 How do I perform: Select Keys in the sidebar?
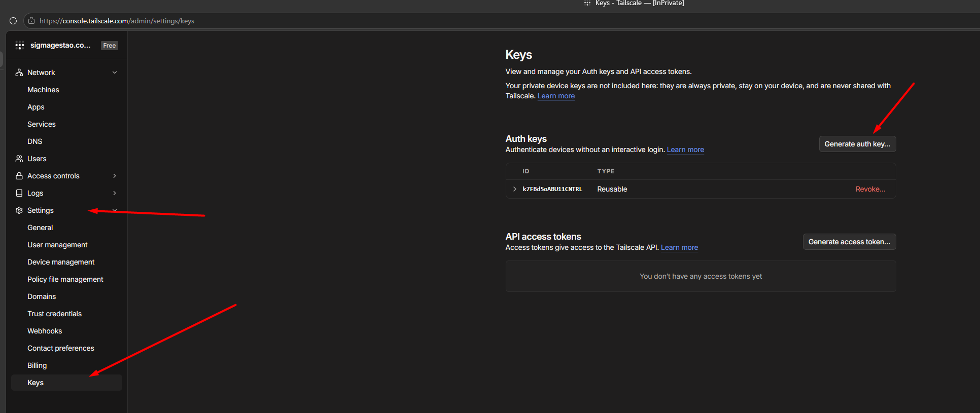[66, 383]
